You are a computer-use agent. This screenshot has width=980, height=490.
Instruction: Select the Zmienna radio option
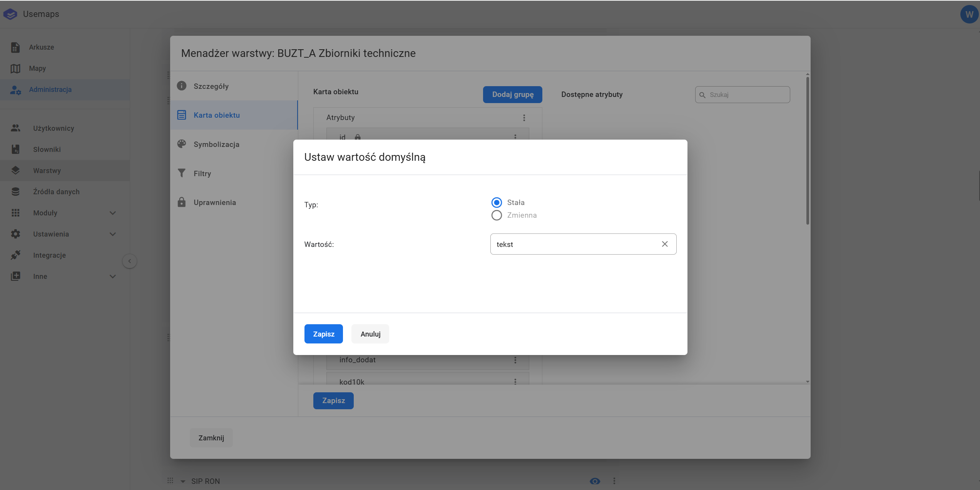click(x=497, y=215)
